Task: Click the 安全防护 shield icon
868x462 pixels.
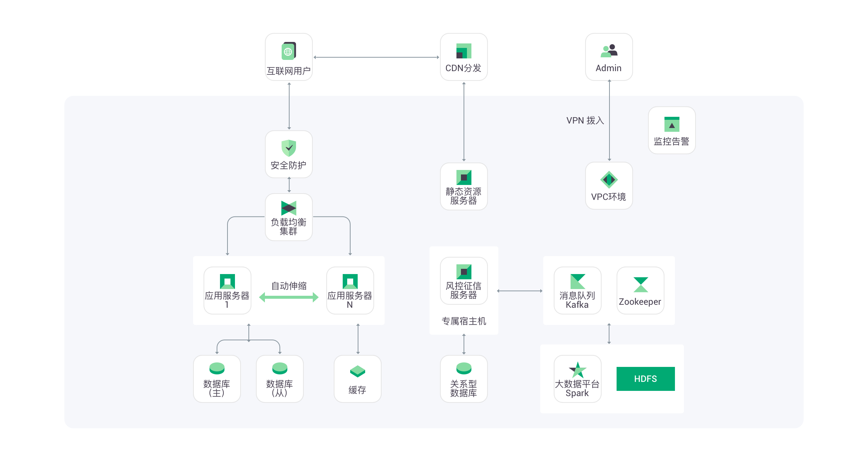Action: click(x=289, y=148)
